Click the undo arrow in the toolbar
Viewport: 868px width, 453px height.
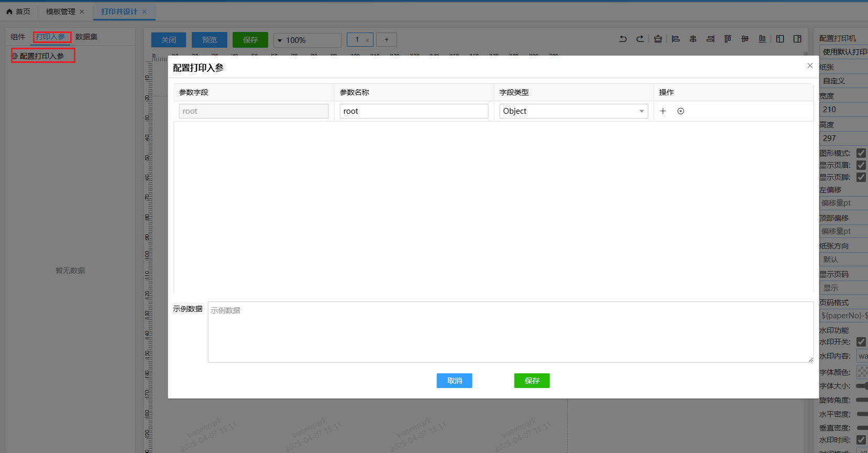click(623, 39)
